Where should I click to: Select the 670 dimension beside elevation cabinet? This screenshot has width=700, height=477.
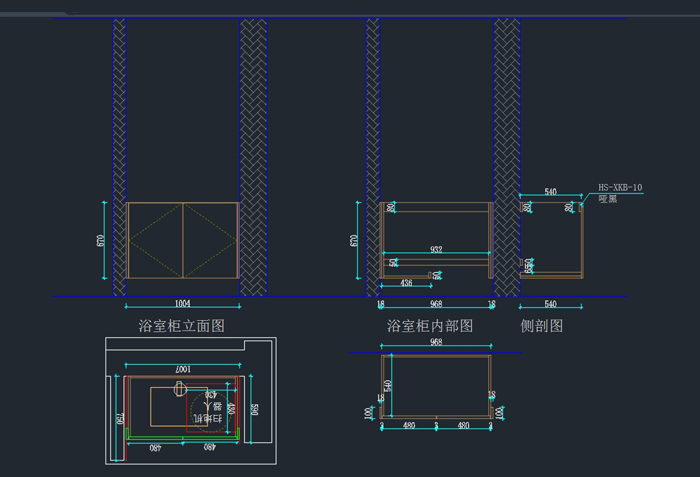pyautogui.click(x=101, y=240)
